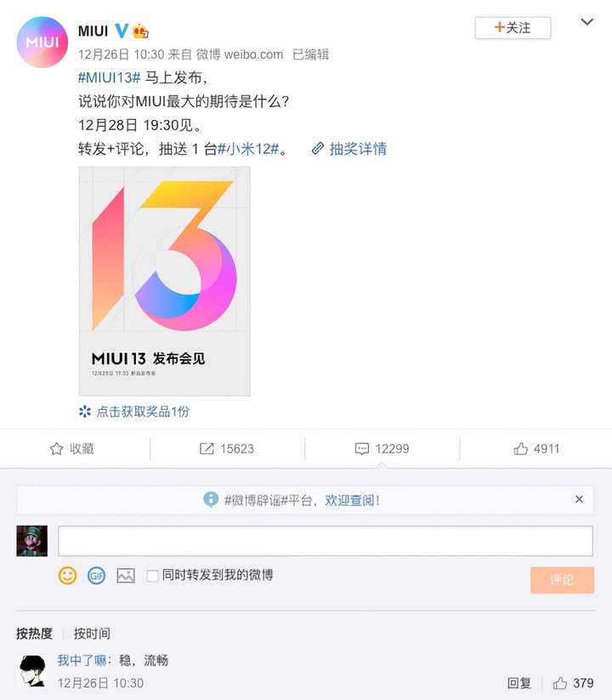The height and width of the screenshot is (700, 612).
Task: Click the repost icon showing 15623
Action: [227, 448]
